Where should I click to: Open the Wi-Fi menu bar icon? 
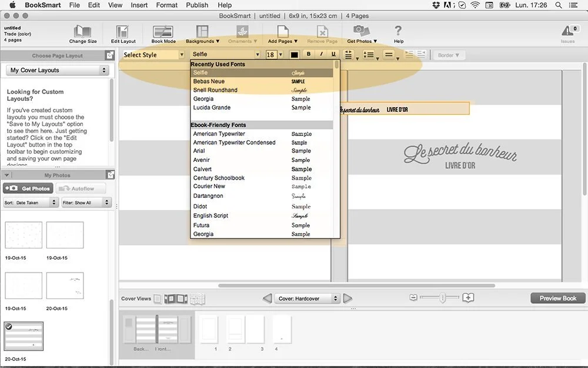(x=475, y=5)
